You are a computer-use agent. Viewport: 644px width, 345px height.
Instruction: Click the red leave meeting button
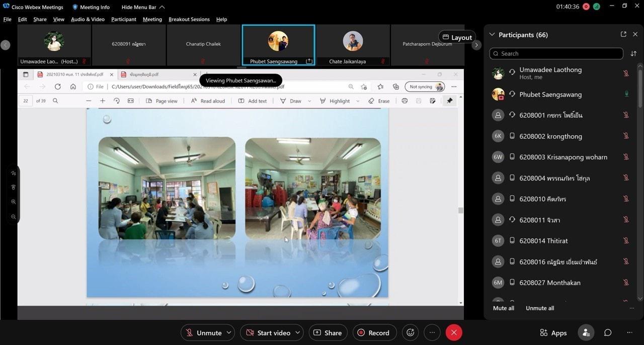[x=454, y=332]
